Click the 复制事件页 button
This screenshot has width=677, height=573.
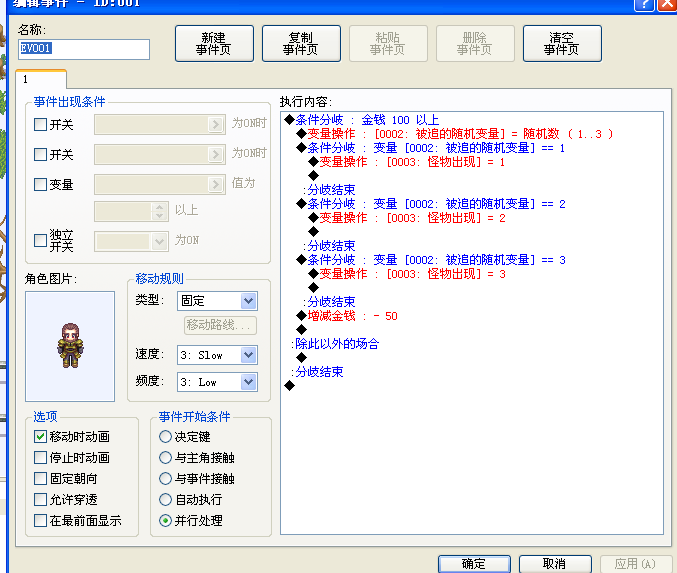(x=301, y=44)
